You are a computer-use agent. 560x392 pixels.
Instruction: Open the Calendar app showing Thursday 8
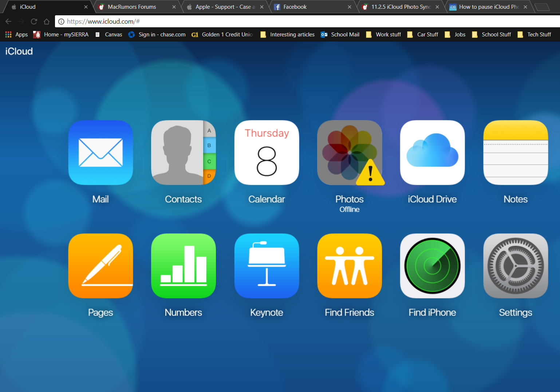[x=267, y=153]
